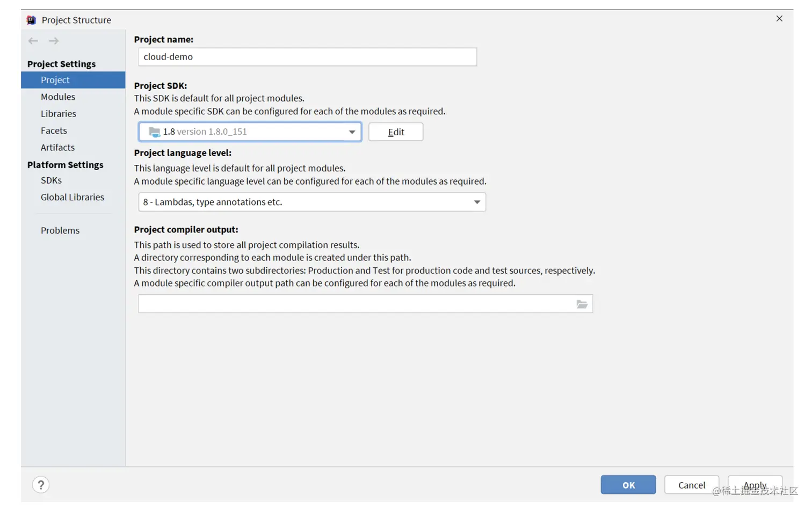Image resolution: width=812 pixels, height=510 pixels.
Task: Open Global Libraries settings
Action: [73, 197]
